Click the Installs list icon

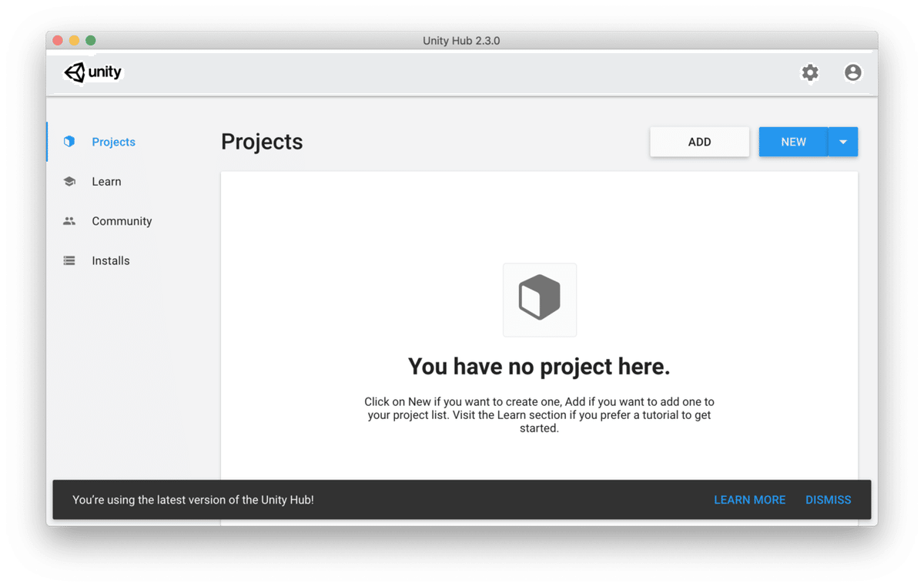tap(69, 261)
